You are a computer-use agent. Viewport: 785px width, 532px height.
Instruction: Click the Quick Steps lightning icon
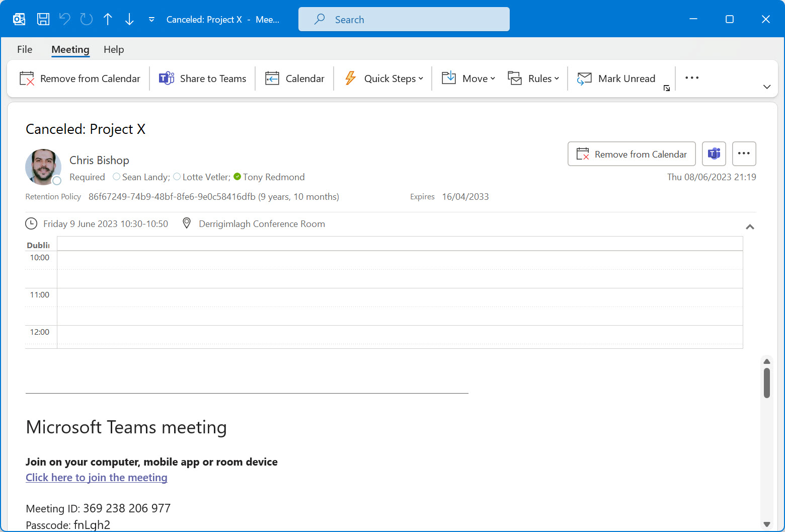coord(350,78)
